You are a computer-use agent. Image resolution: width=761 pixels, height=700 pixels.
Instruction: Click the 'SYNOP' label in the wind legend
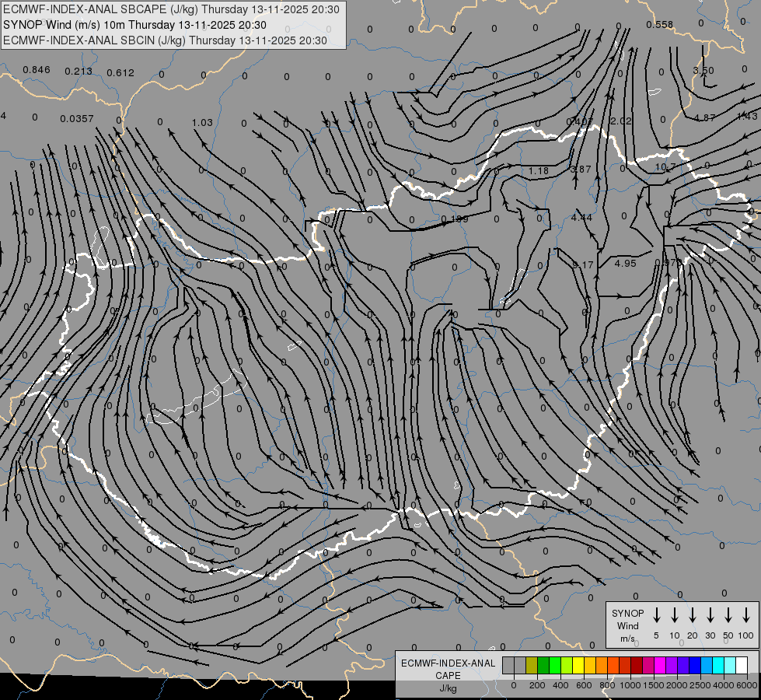[627, 613]
